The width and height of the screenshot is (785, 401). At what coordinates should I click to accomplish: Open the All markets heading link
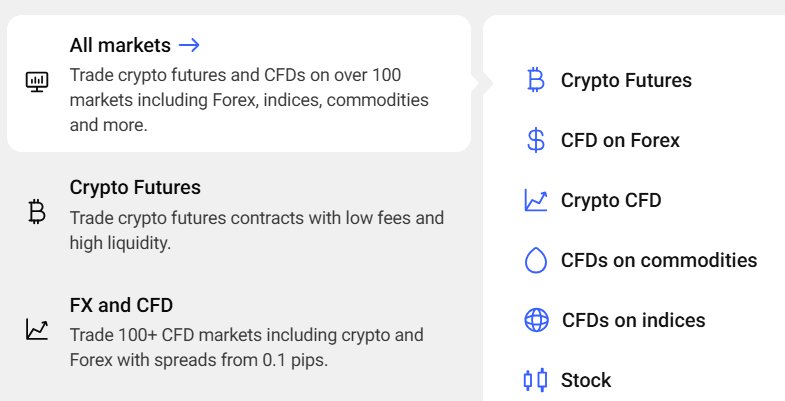120,45
